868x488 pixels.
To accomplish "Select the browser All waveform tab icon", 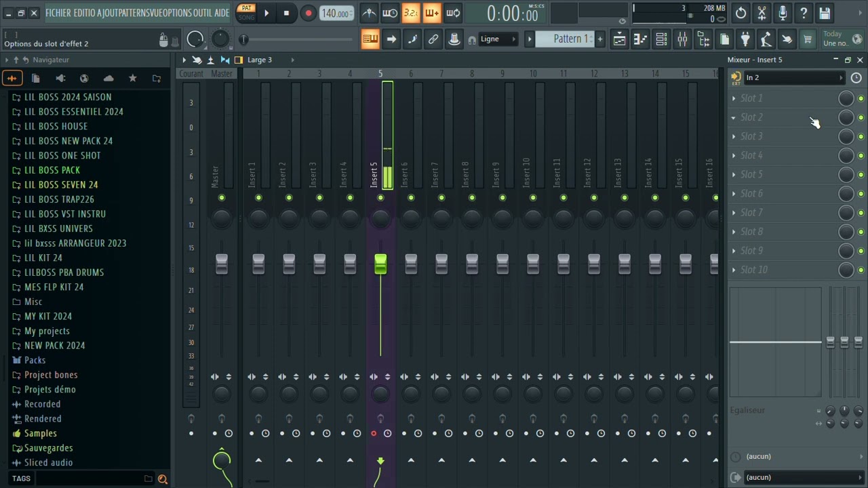I will click(x=12, y=79).
